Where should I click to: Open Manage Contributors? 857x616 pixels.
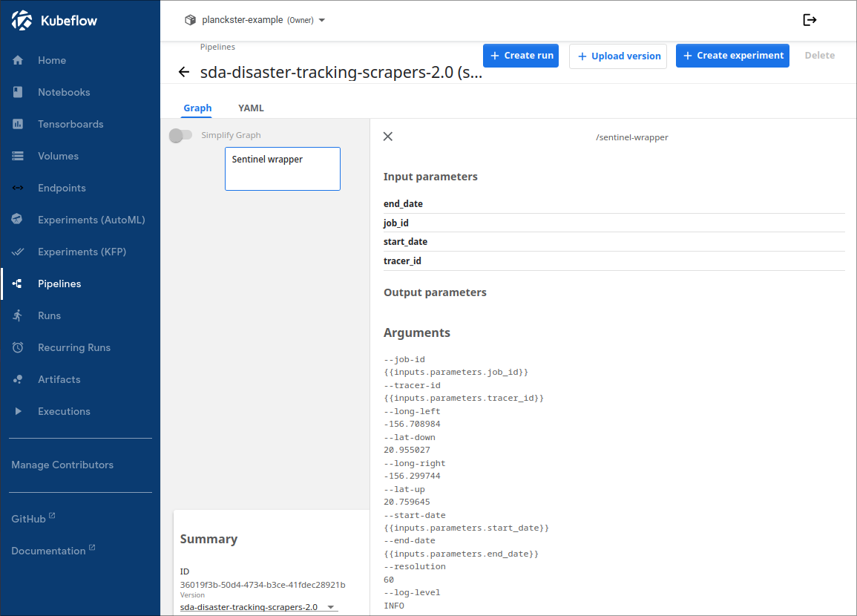click(62, 465)
